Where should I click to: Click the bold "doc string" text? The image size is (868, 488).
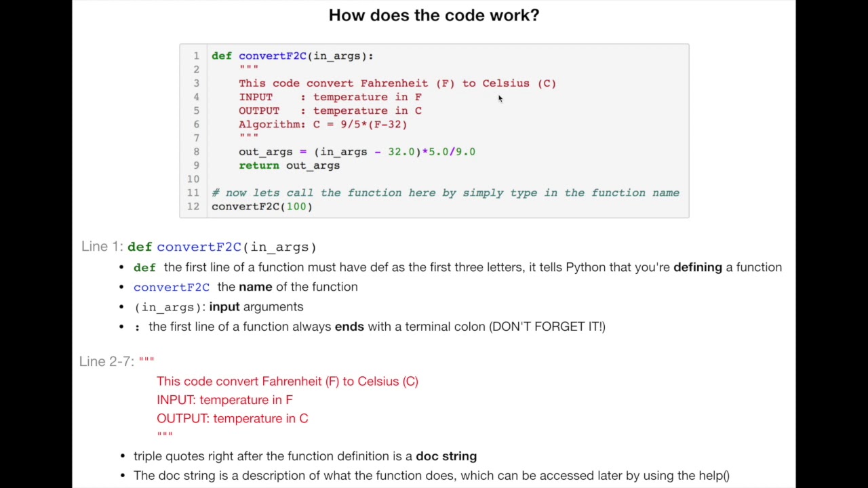446,456
